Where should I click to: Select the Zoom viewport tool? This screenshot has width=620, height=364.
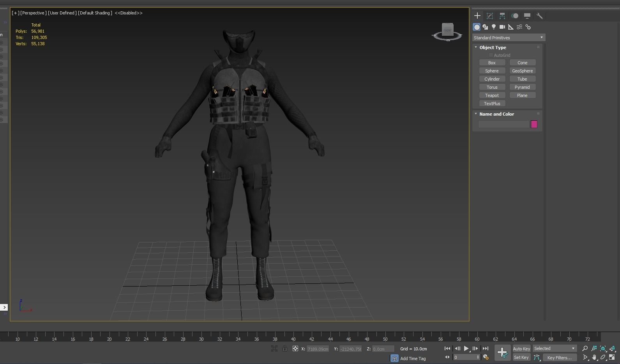pos(585,348)
